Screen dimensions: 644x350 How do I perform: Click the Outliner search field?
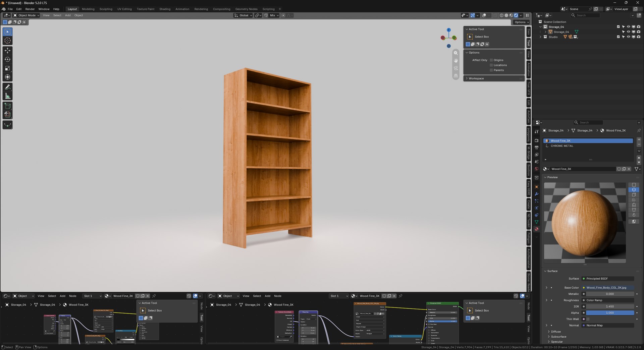click(585, 15)
